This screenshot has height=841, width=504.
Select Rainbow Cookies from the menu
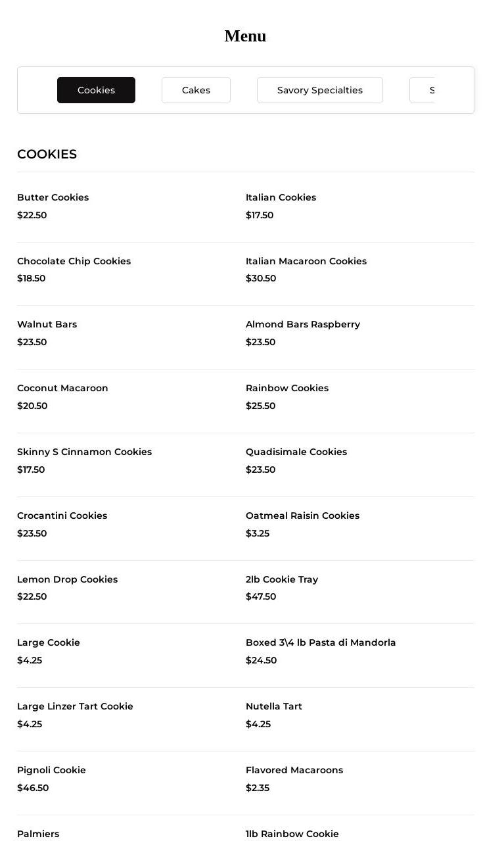(x=286, y=388)
